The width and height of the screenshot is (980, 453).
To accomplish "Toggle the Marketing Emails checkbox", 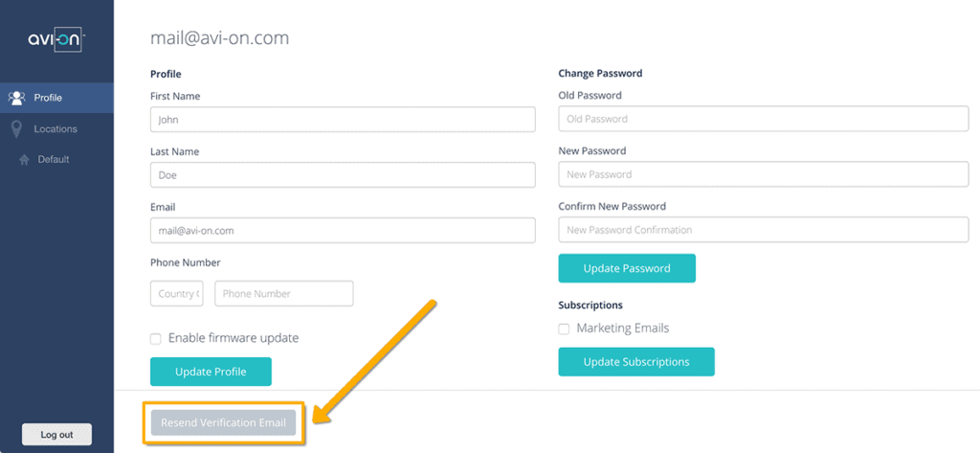I will click(565, 328).
